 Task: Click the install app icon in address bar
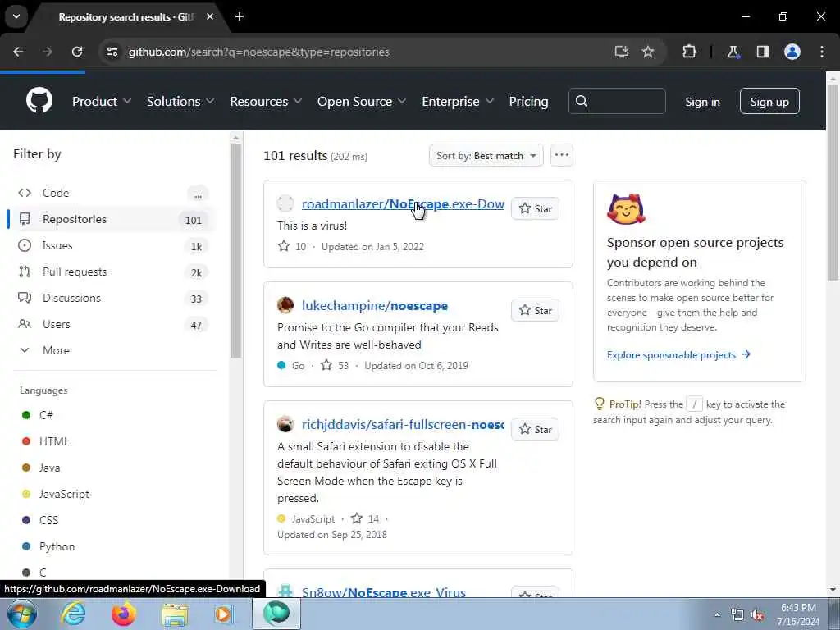point(622,52)
